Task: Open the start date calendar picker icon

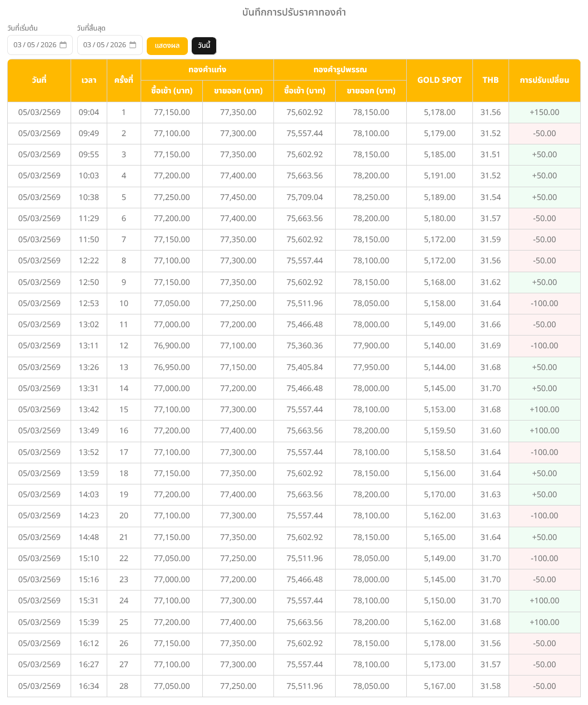Action: click(63, 45)
